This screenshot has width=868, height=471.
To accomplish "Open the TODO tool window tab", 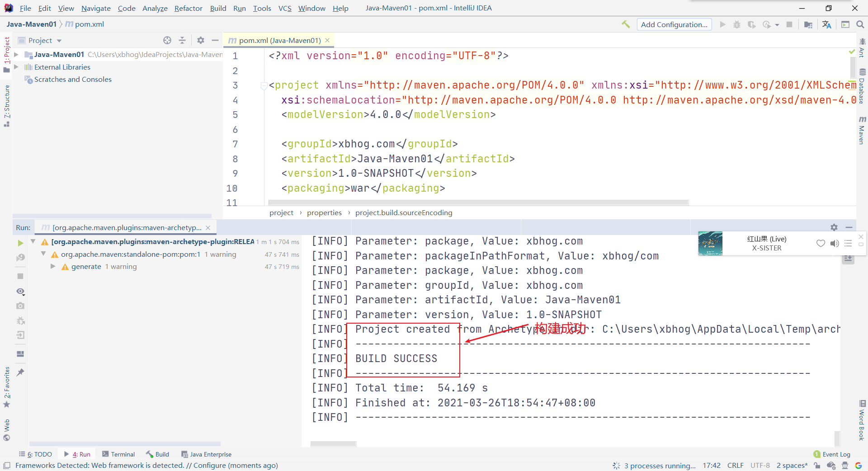I will [35, 454].
